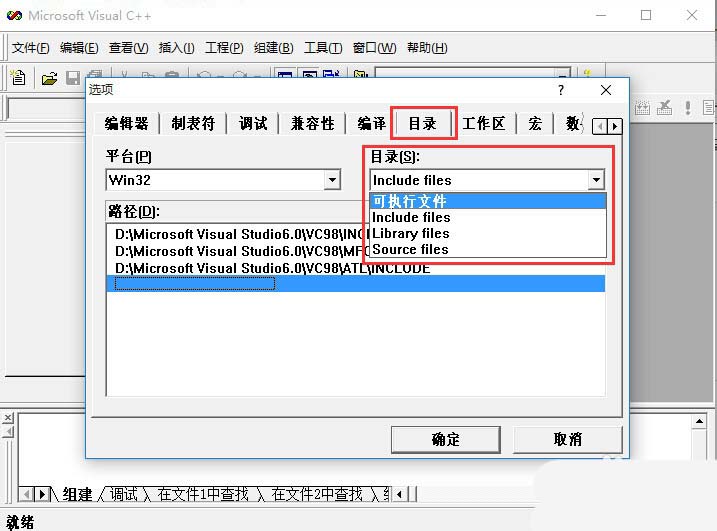Click the help question mark in Options dialog
Screen dimensions: 717x531
pyautogui.click(x=561, y=90)
